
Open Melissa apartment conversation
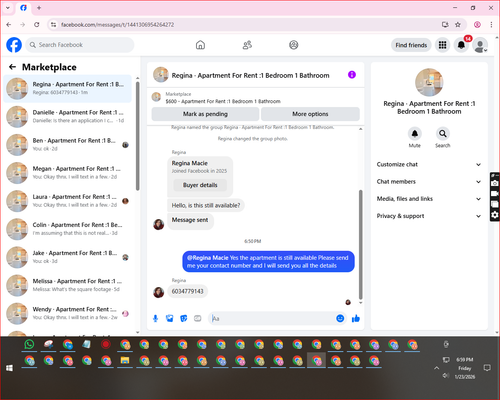click(68, 285)
